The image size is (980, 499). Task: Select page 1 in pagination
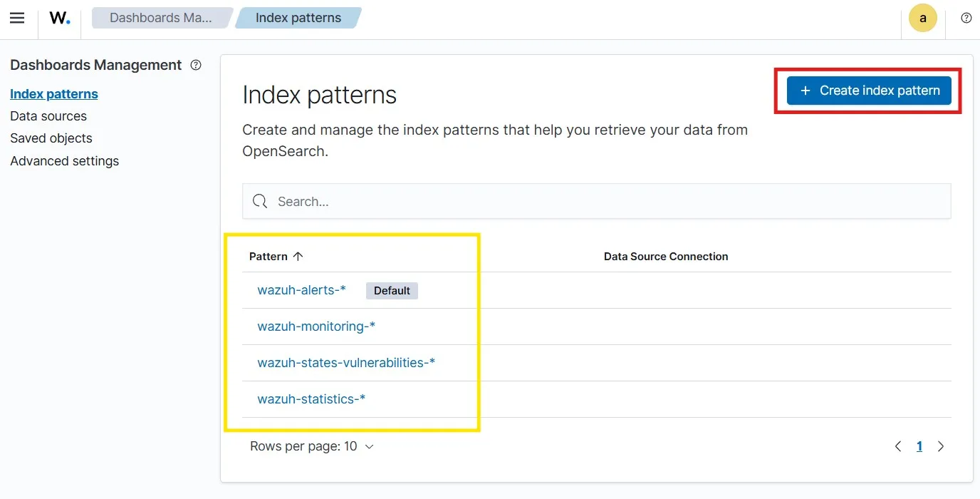[x=919, y=446]
